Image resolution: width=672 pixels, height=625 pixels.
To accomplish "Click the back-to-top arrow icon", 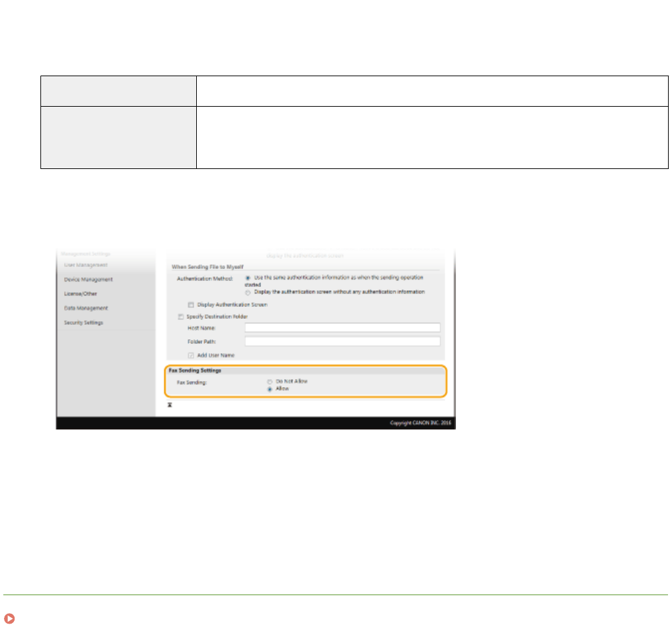I will click(x=170, y=405).
